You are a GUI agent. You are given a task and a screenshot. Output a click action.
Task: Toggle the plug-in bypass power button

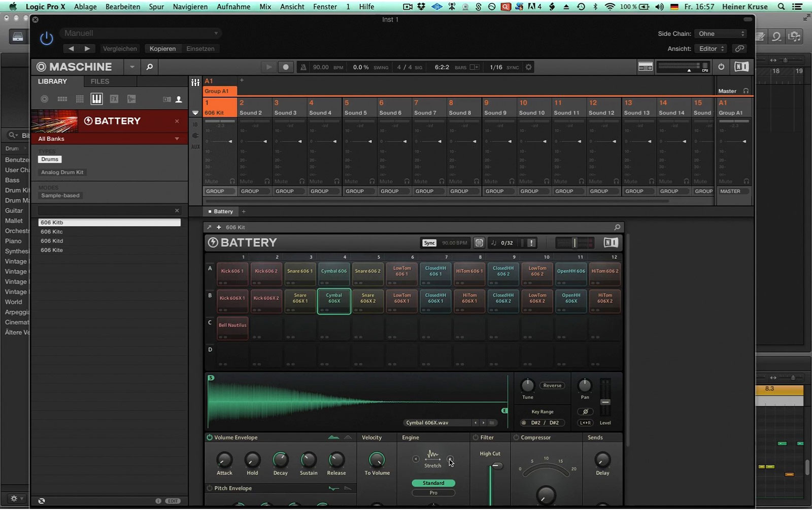coord(46,39)
